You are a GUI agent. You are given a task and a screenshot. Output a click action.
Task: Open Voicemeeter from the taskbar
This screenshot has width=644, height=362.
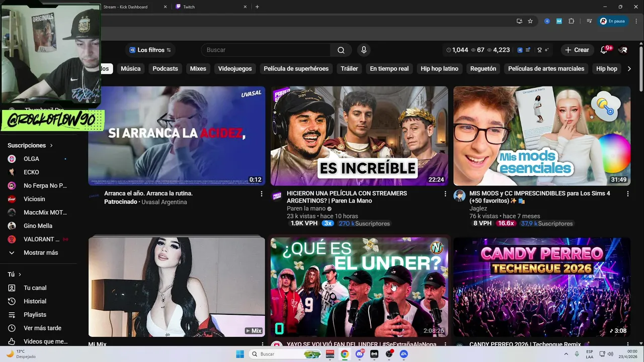coord(330,354)
